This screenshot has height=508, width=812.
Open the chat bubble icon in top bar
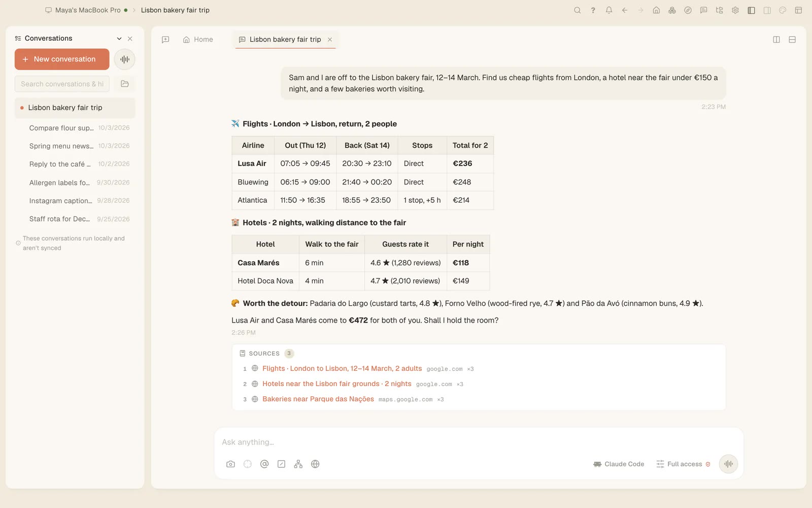click(703, 10)
